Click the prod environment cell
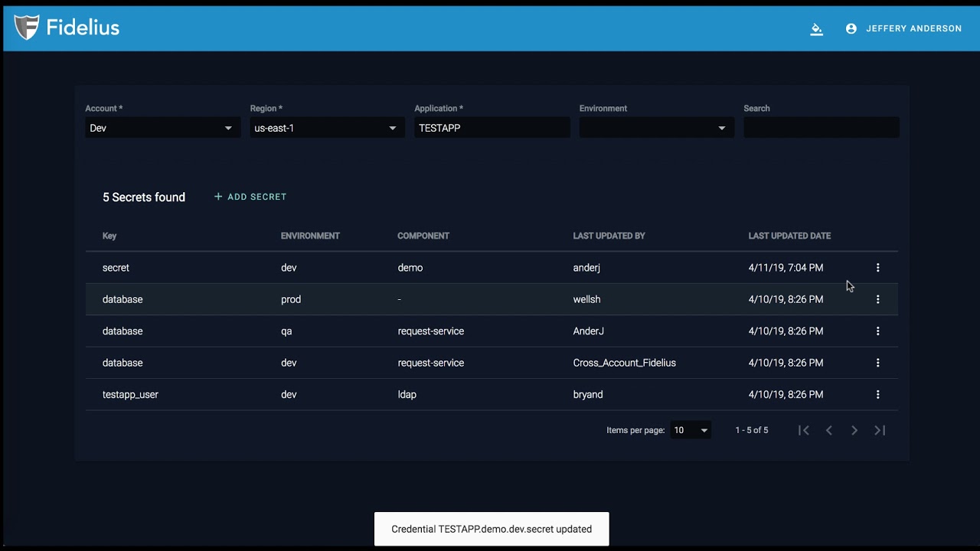980x551 pixels. click(291, 299)
